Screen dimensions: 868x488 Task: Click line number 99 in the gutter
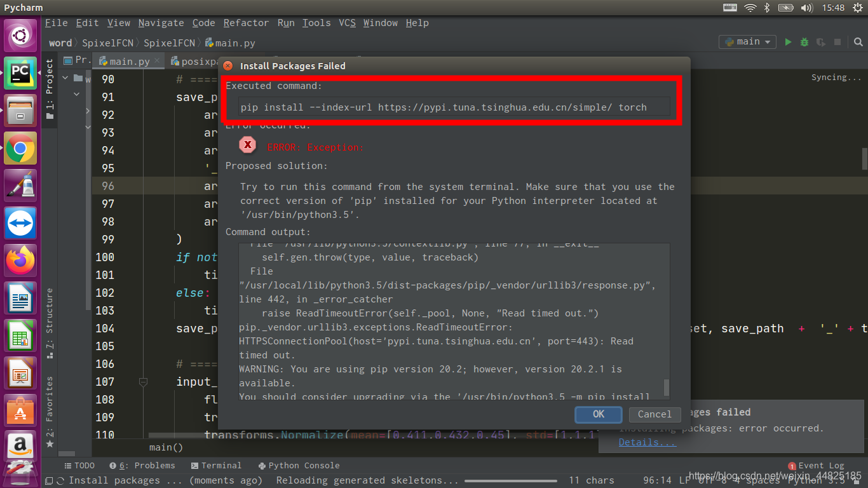pyautogui.click(x=108, y=240)
